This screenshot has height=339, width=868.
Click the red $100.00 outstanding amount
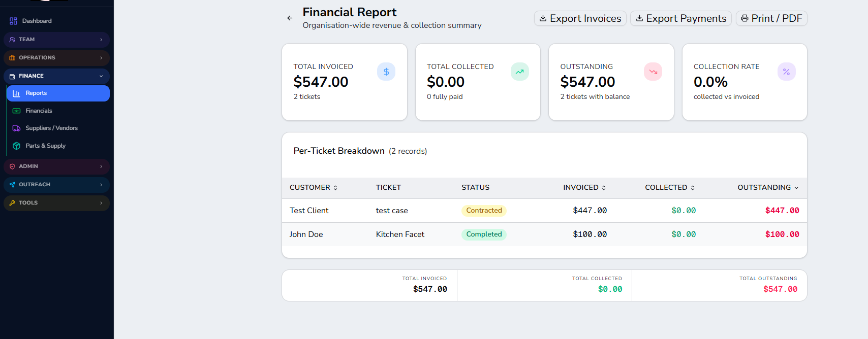pyautogui.click(x=782, y=234)
